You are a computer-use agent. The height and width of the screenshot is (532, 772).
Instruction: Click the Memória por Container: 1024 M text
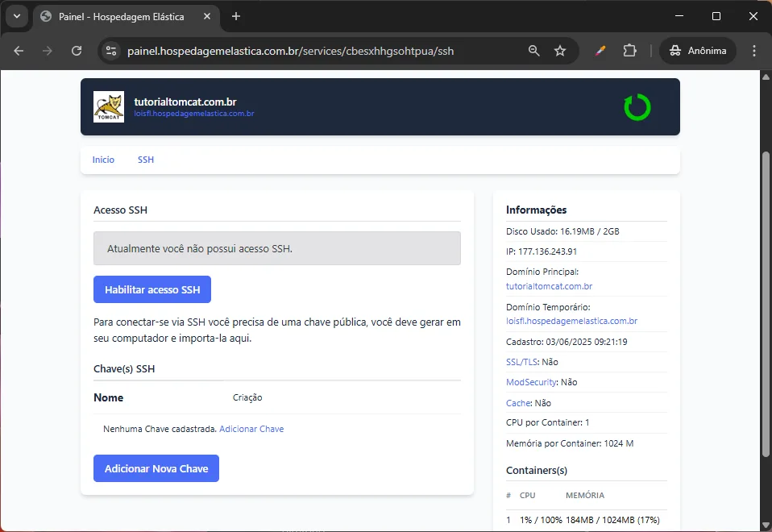tap(570, 443)
